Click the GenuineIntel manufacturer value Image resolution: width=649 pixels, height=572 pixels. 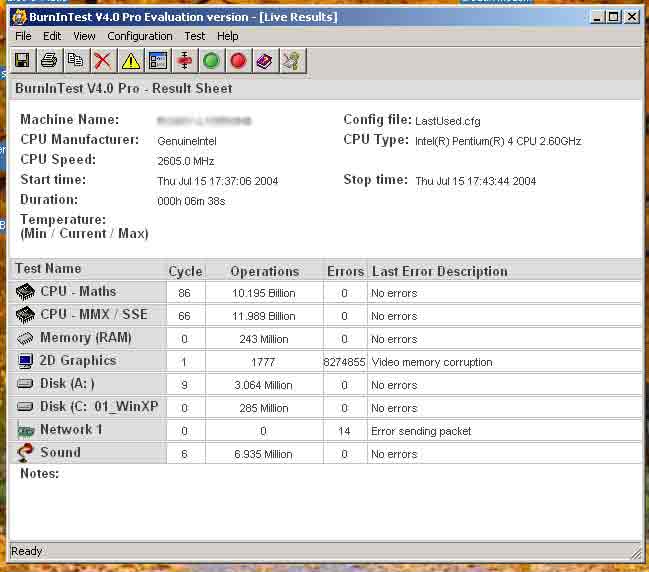click(x=187, y=141)
